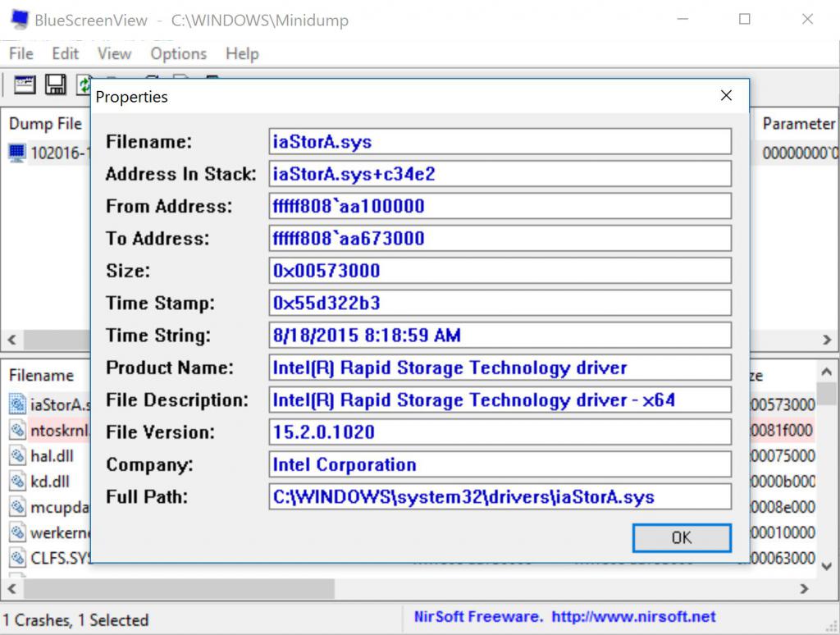Click the File Description field
The width and height of the screenshot is (840, 635).
[500, 400]
